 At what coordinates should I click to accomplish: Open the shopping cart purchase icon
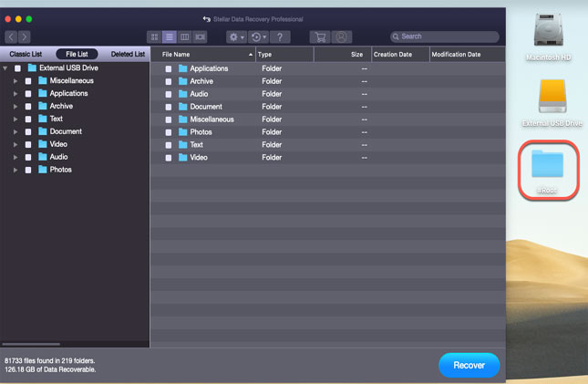pos(320,36)
